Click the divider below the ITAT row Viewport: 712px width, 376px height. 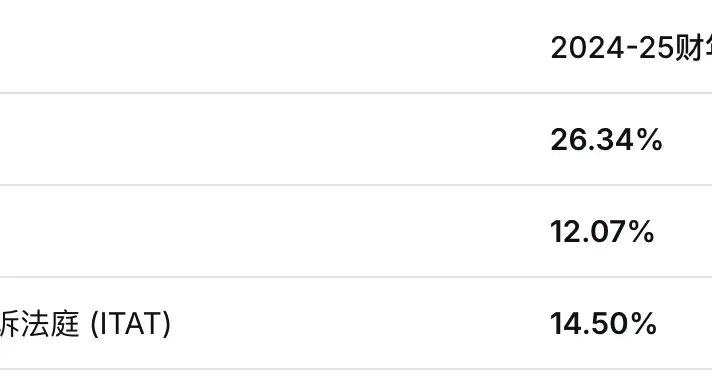pyautogui.click(x=356, y=369)
